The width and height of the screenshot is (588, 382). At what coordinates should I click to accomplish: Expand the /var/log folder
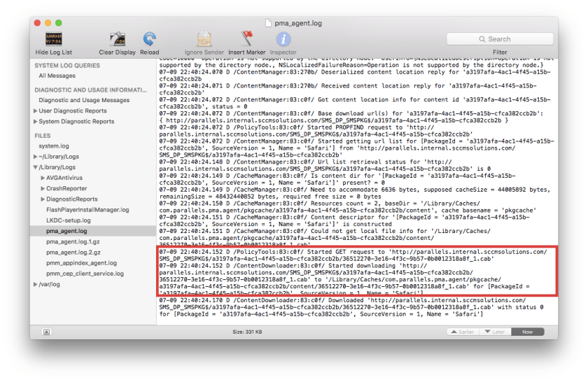coord(36,284)
